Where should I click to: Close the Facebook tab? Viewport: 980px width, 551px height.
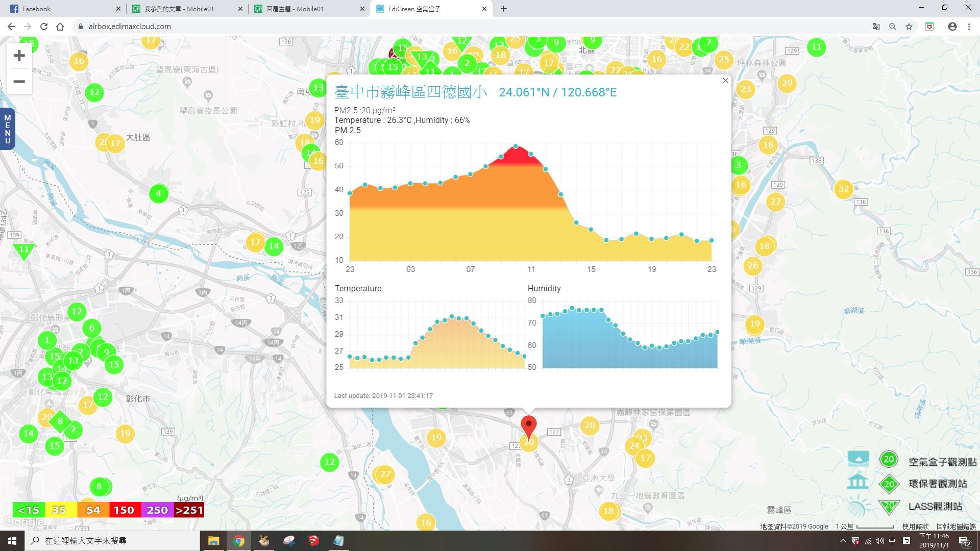coord(118,9)
